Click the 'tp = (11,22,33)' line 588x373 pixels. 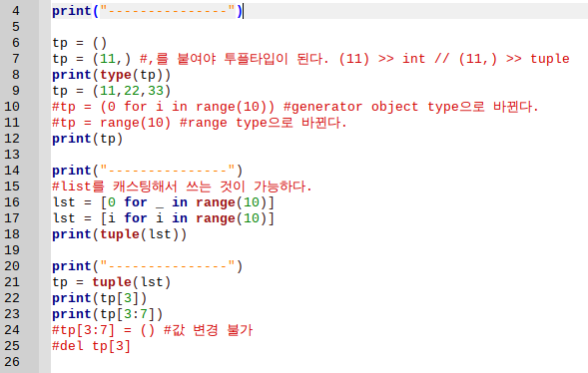tap(112, 91)
